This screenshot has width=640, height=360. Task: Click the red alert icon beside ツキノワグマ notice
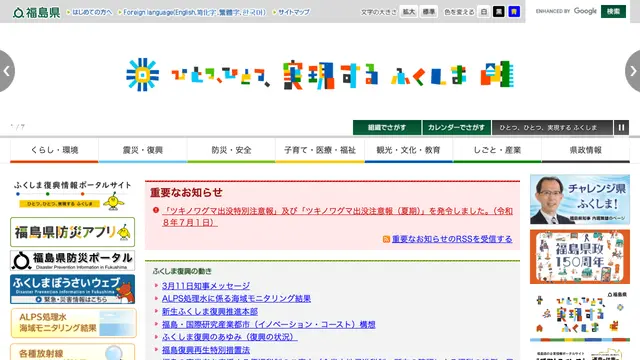(x=156, y=210)
